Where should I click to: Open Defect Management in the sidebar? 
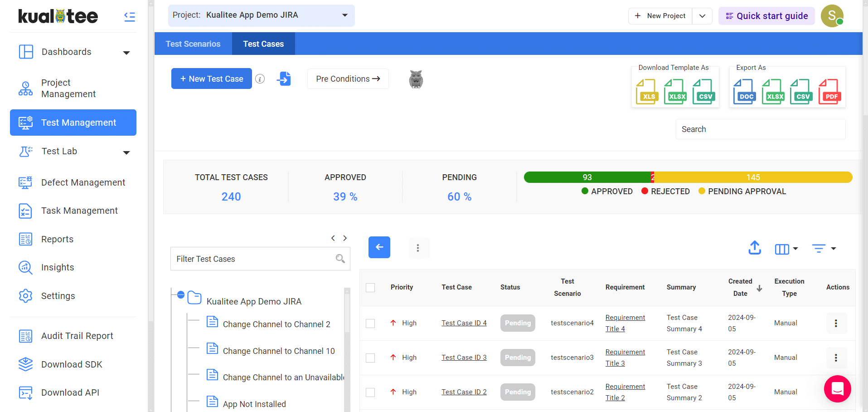pos(83,182)
